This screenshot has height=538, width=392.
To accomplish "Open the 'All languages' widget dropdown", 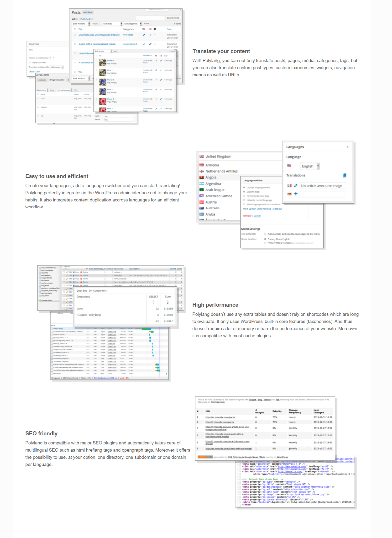I will [x=57, y=67].
